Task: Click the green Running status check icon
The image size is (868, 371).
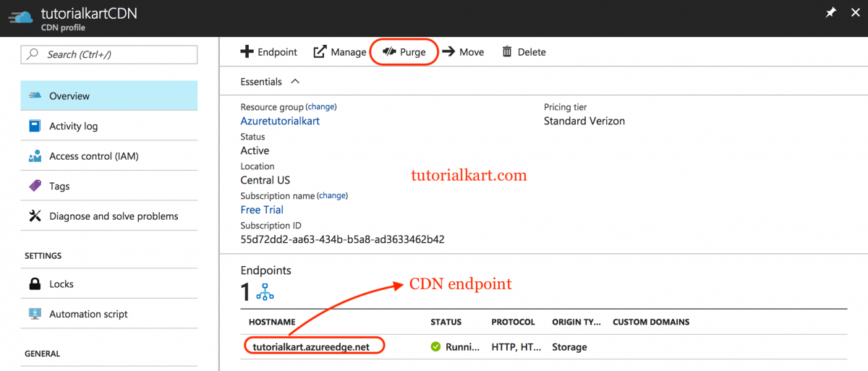Action: (x=435, y=347)
